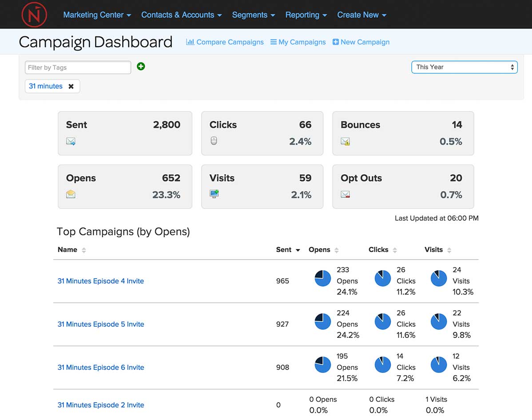Focus the Filter by Tags field

pyautogui.click(x=78, y=67)
